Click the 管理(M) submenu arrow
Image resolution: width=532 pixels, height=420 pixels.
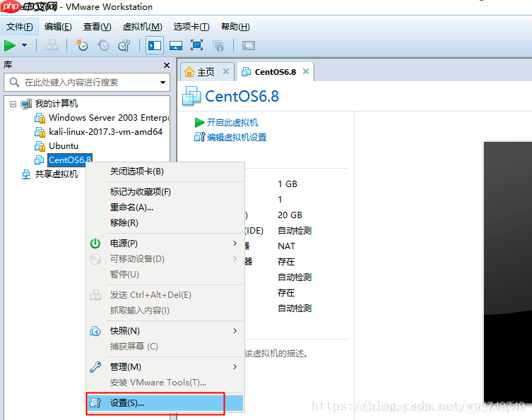click(x=235, y=367)
